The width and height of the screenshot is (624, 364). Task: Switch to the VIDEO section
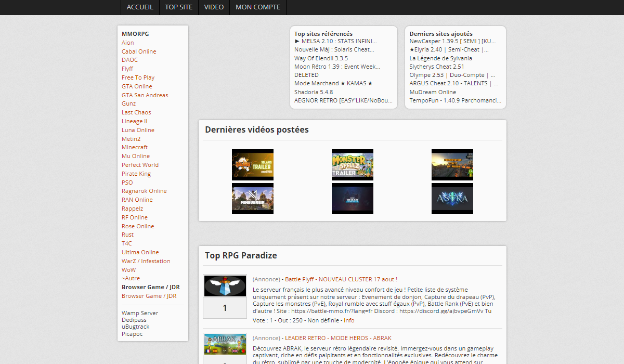pos(213,7)
